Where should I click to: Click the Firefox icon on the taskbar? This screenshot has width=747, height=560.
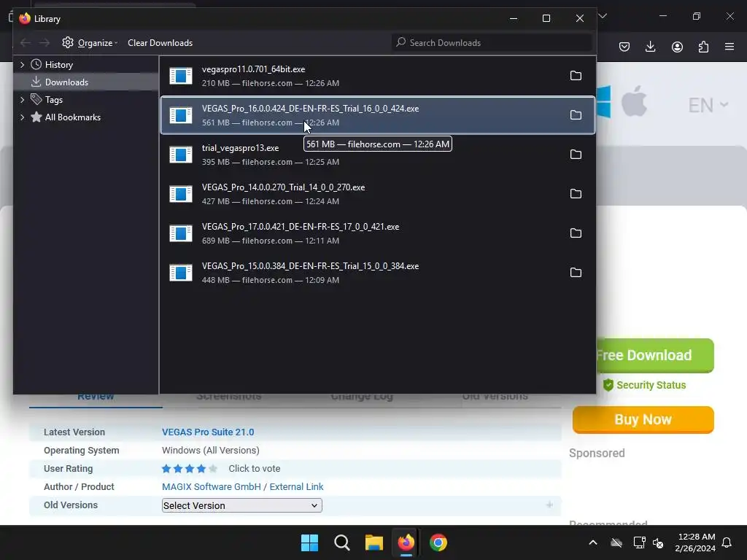pyautogui.click(x=406, y=542)
